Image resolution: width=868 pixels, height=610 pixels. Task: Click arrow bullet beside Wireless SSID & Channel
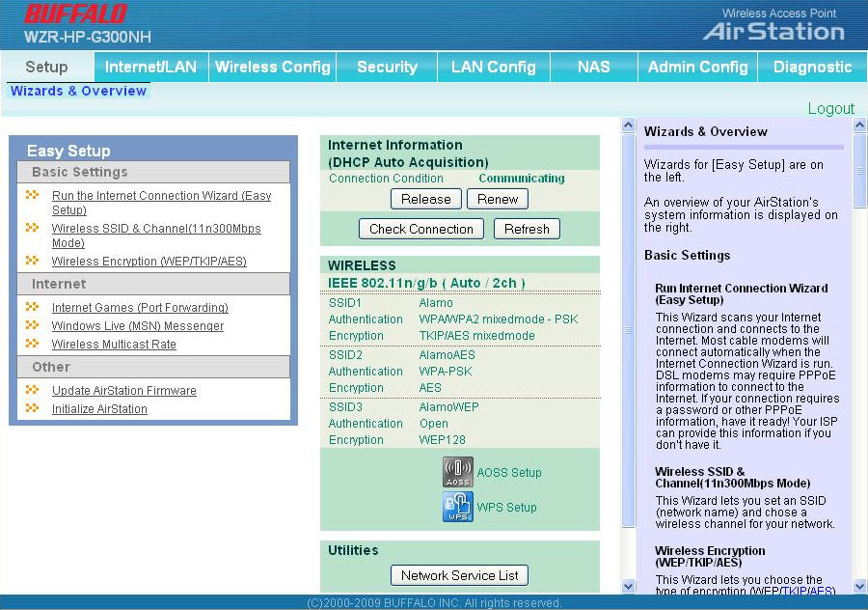coord(33,227)
